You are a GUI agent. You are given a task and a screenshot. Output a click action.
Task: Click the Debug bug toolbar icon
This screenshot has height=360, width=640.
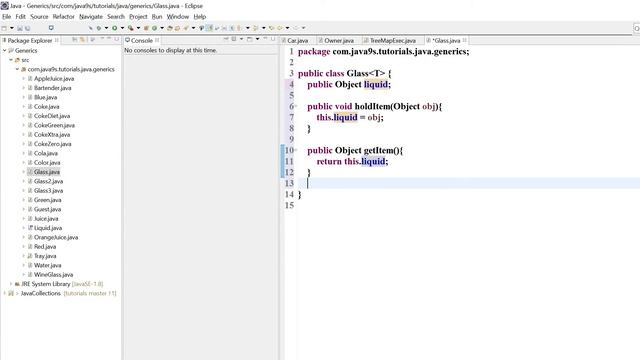(x=98, y=28)
